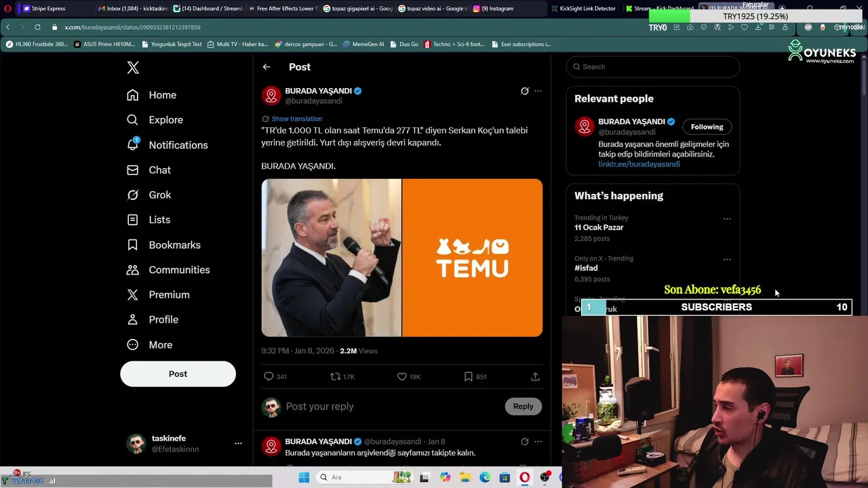Viewport: 868px width, 488px height.
Task: Open Profile in the sidebar
Action: [x=153, y=320]
